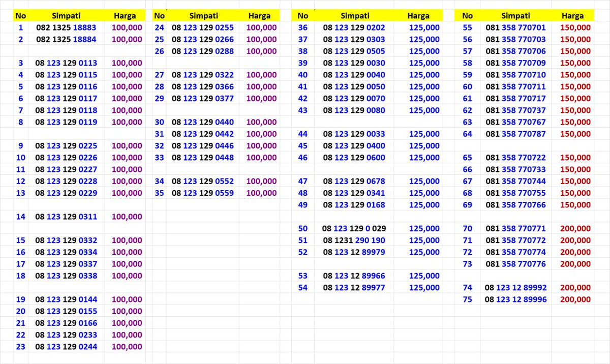Click price 200,000 in row 70
The width and height of the screenshot is (610, 364).
click(x=575, y=229)
